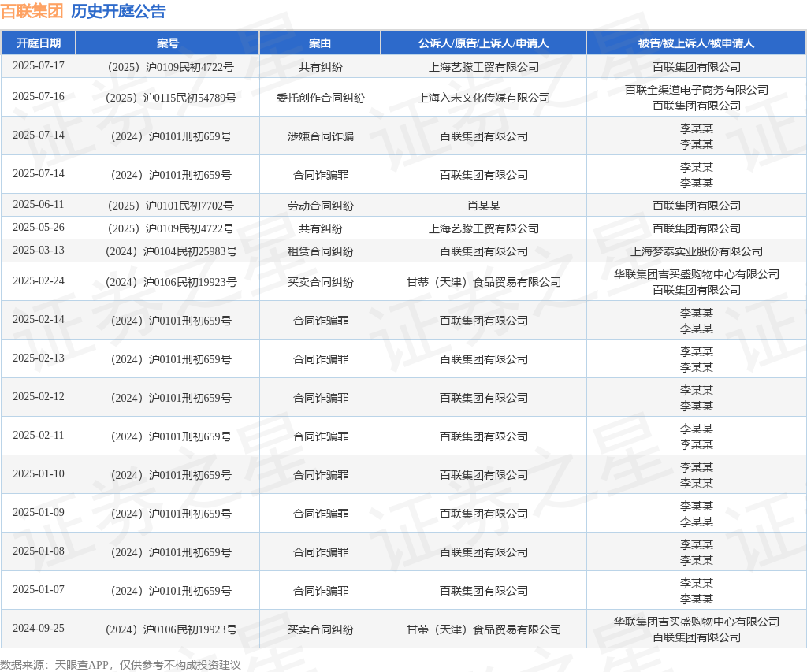Click plaintiff 百联集团有限公司 in the 2025-02-12 row

tap(483, 398)
